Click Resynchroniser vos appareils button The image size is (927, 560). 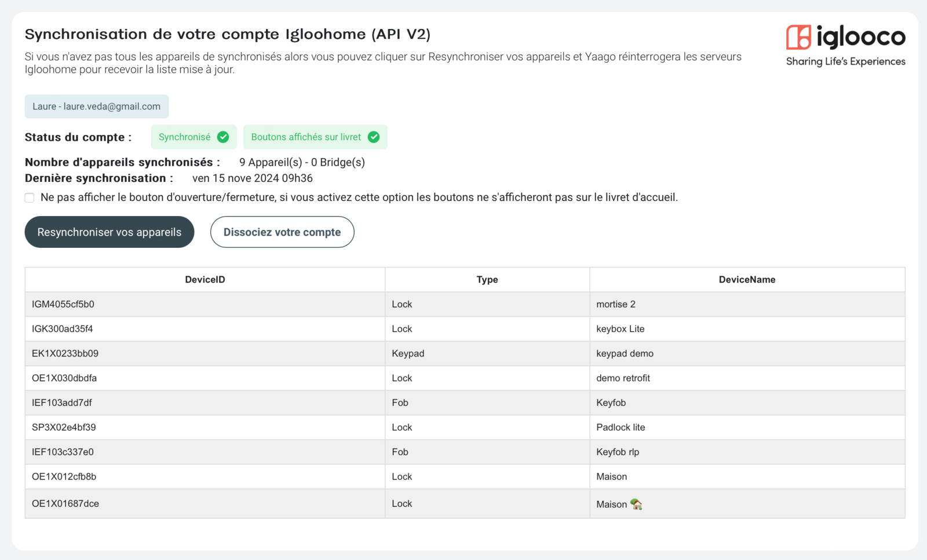(x=110, y=232)
